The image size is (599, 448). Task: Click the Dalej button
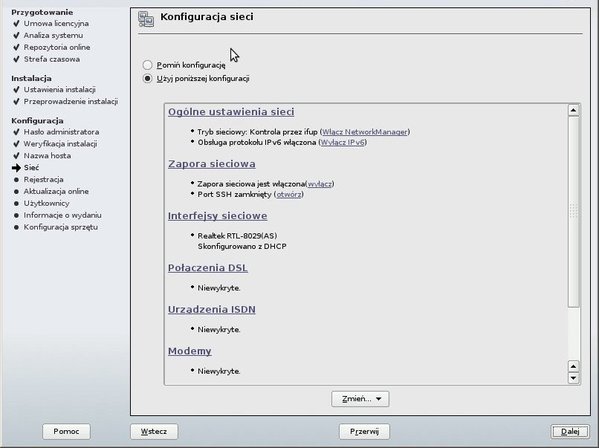coord(570,432)
